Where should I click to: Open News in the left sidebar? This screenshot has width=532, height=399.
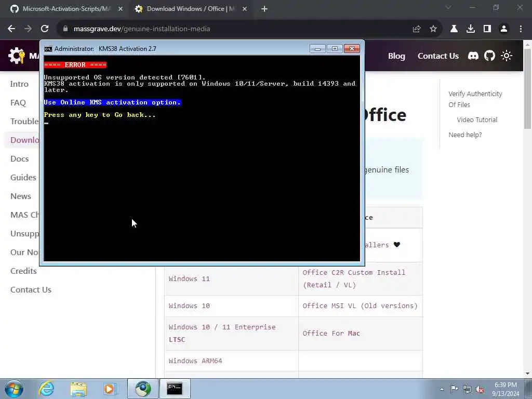click(21, 196)
